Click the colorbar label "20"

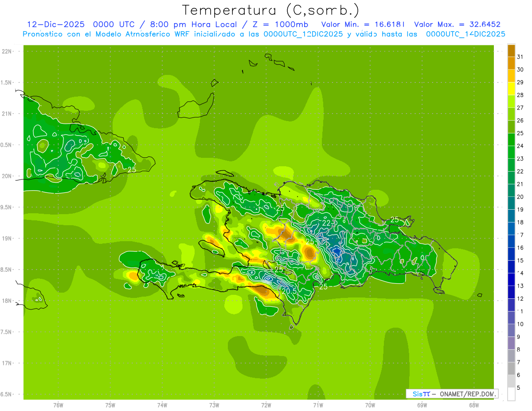[520, 197]
